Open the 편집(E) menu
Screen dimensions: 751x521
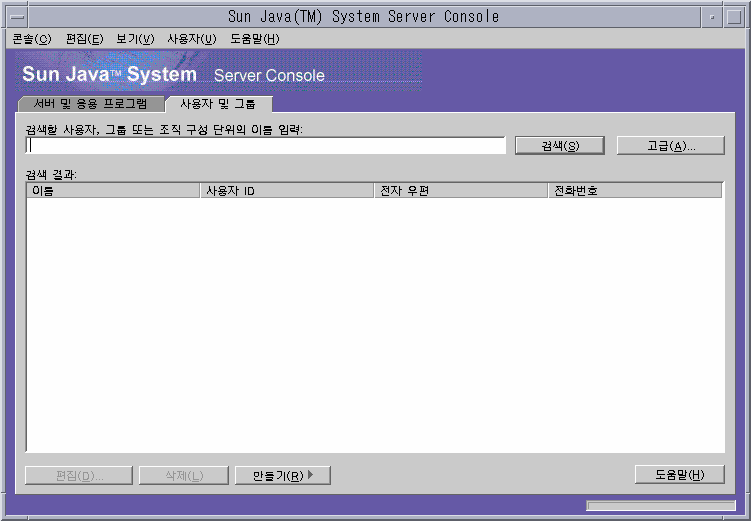point(84,39)
